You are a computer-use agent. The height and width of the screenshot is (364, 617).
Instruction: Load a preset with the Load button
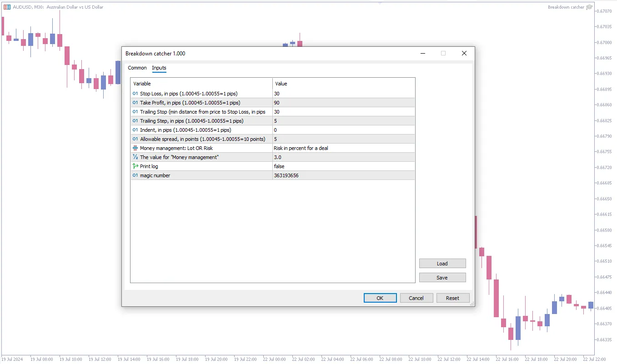[x=442, y=264]
